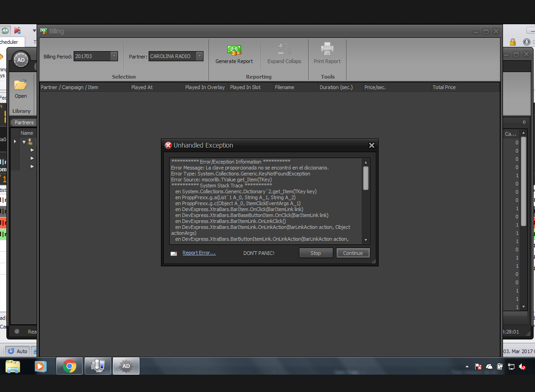Open the file explorer in taskbar
The image size is (535, 392).
click(x=13, y=366)
